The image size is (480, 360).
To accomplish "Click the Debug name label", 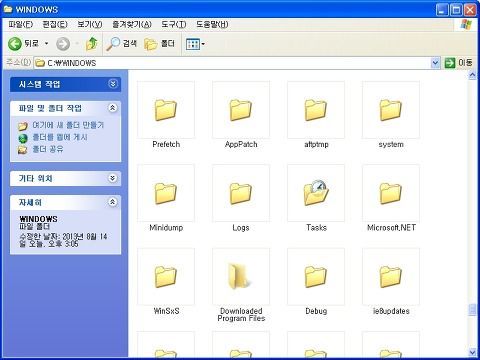I will [316, 311].
